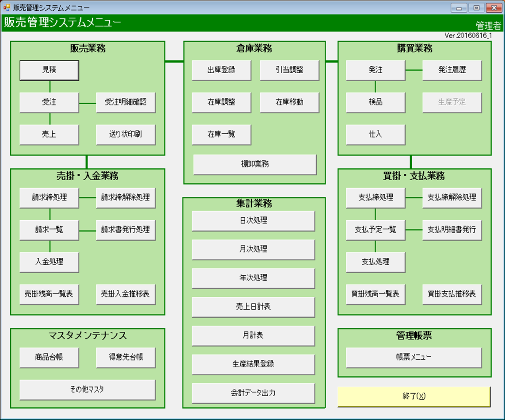
Task: Click the 倉庫業務 section heading
Action: [254, 48]
